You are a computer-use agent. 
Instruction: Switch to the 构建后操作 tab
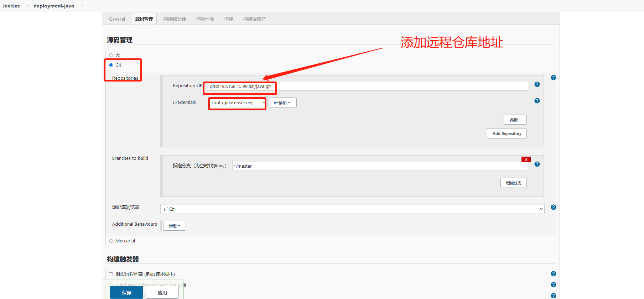[254, 19]
